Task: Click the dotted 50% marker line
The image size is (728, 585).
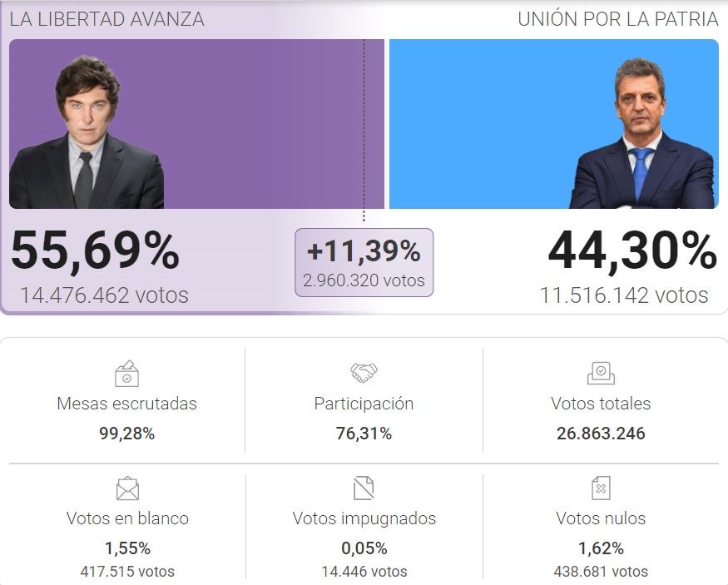Action: tap(364, 125)
